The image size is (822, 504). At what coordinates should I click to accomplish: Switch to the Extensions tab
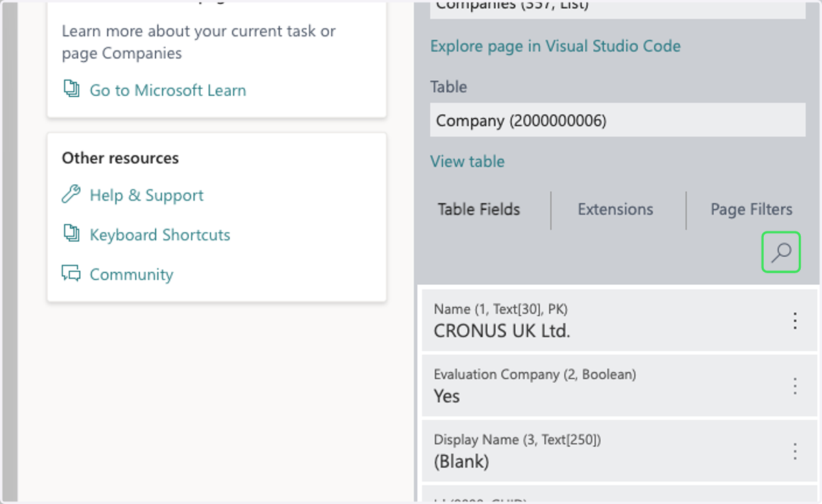(615, 209)
